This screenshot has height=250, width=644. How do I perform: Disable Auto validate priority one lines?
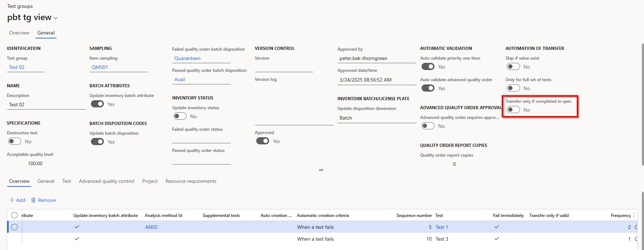click(428, 67)
